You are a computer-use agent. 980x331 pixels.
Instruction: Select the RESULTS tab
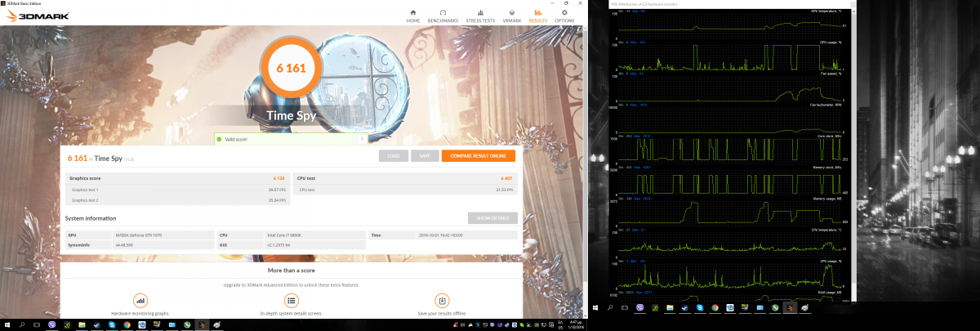pos(537,16)
